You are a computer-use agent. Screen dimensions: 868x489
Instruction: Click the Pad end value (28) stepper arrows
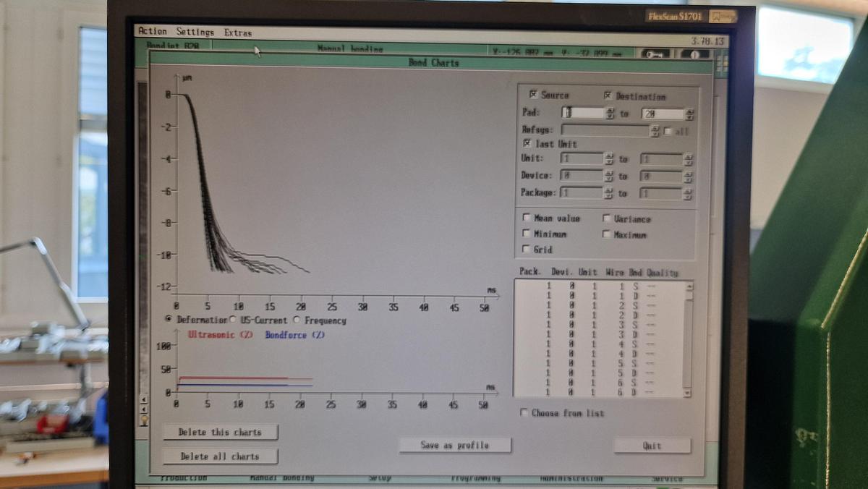click(x=689, y=114)
